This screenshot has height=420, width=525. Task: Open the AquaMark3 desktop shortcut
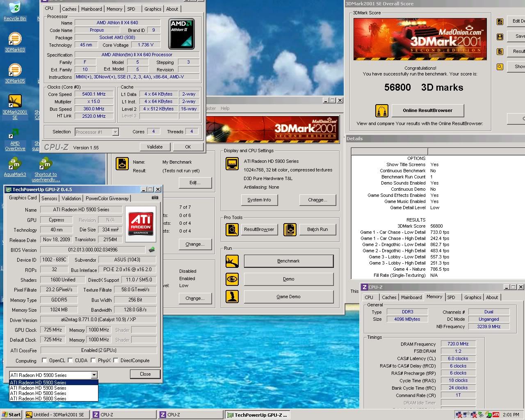point(15,167)
